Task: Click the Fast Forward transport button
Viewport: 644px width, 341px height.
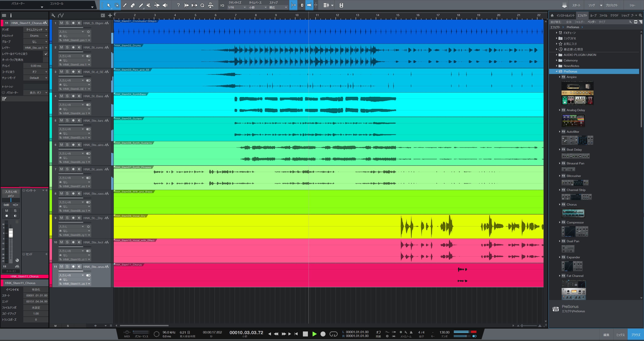Action: [284, 334]
